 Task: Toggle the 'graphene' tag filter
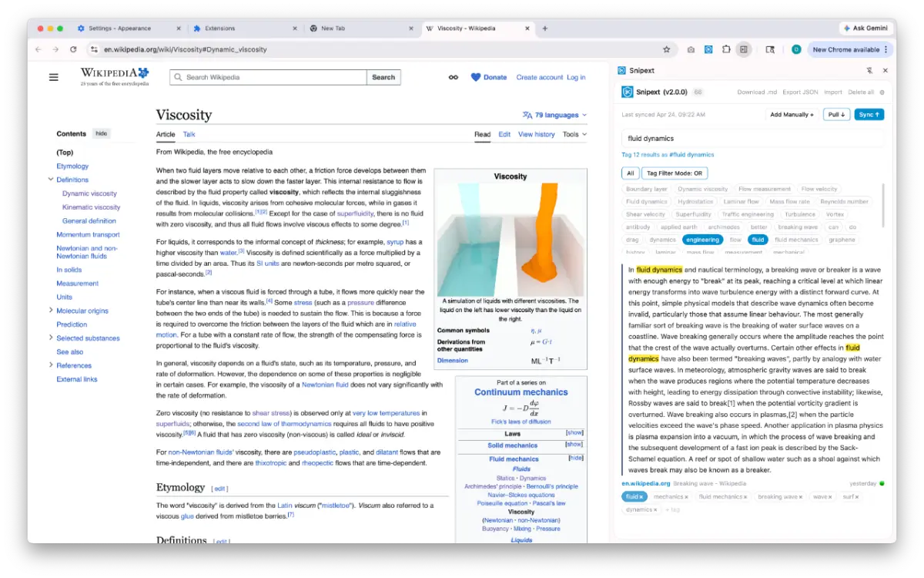coord(842,240)
